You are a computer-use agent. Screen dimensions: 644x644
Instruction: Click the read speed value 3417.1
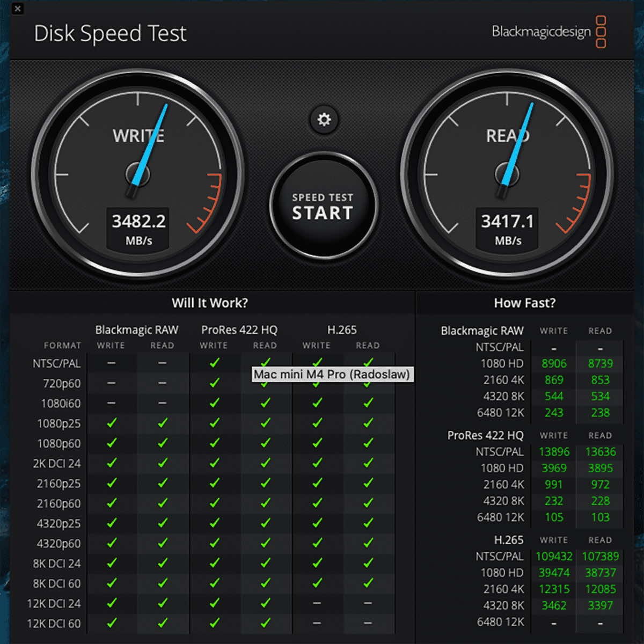tap(507, 221)
